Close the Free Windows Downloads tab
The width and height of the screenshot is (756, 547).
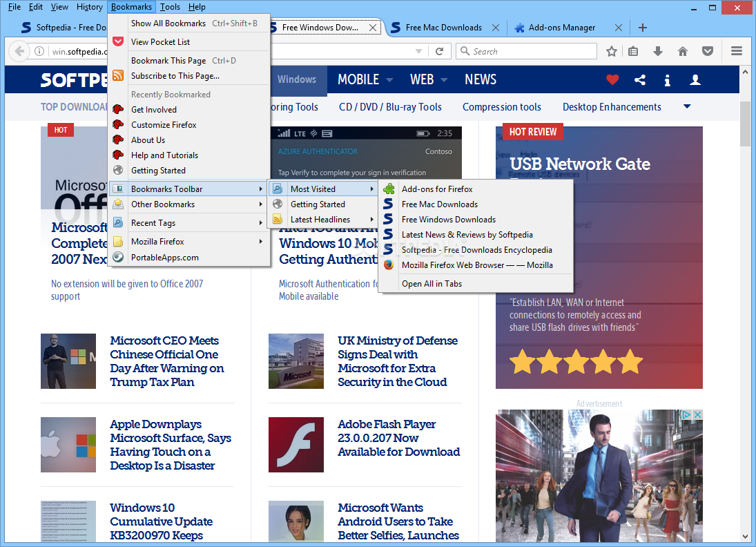(373, 28)
